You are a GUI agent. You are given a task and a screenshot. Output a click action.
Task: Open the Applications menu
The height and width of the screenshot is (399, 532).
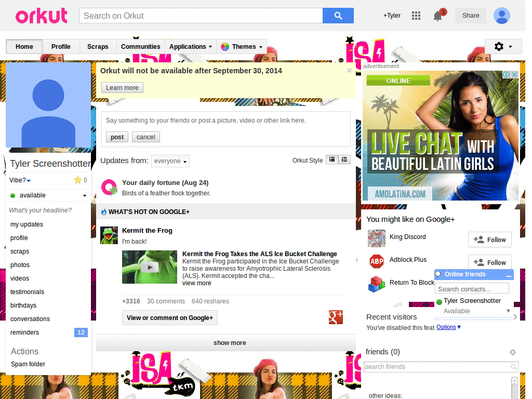[191, 47]
